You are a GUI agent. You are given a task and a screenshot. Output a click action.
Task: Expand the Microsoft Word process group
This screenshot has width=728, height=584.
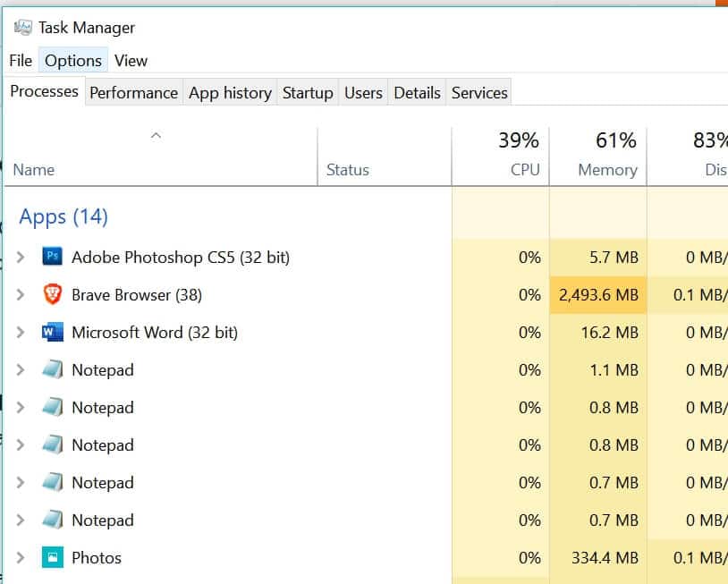tap(21, 333)
